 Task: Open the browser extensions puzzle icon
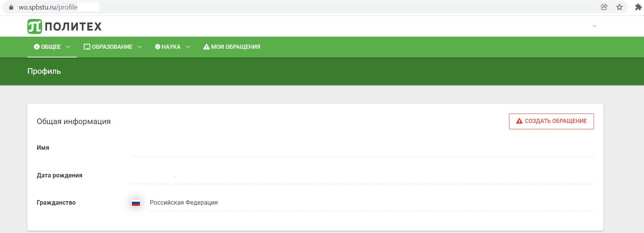coord(638,7)
